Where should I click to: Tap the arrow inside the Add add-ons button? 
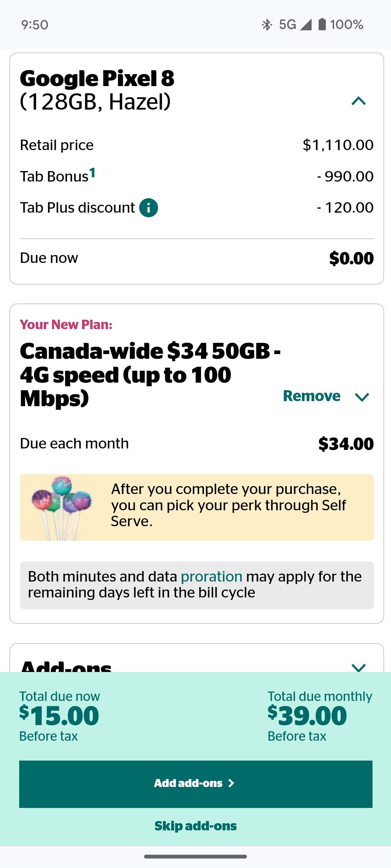click(232, 783)
